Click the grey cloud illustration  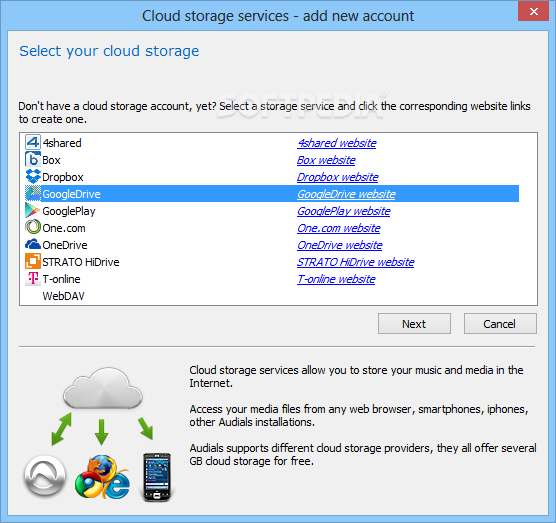tap(103, 388)
